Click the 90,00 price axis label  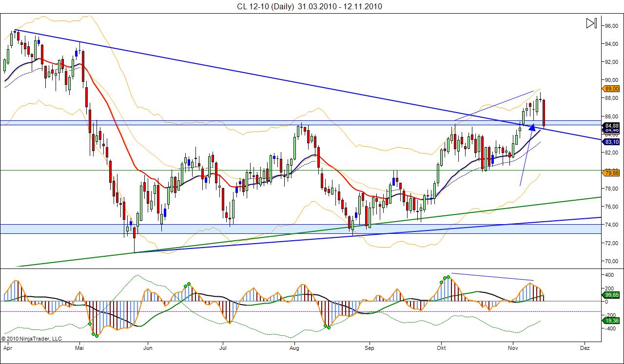click(611, 80)
